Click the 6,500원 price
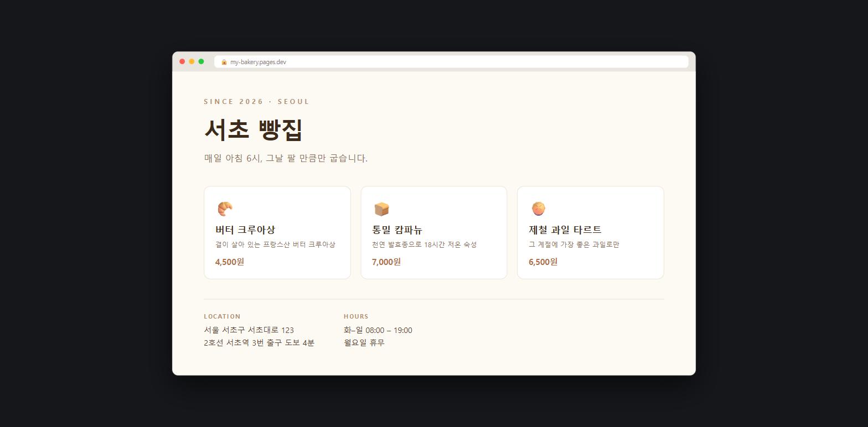 coord(543,262)
